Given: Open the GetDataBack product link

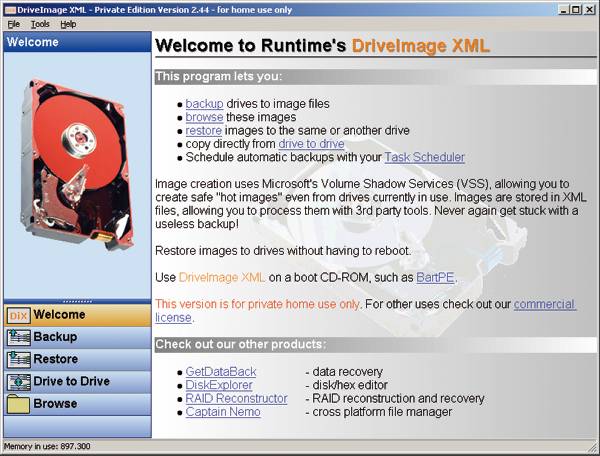Looking at the screenshot, I should point(221,371).
